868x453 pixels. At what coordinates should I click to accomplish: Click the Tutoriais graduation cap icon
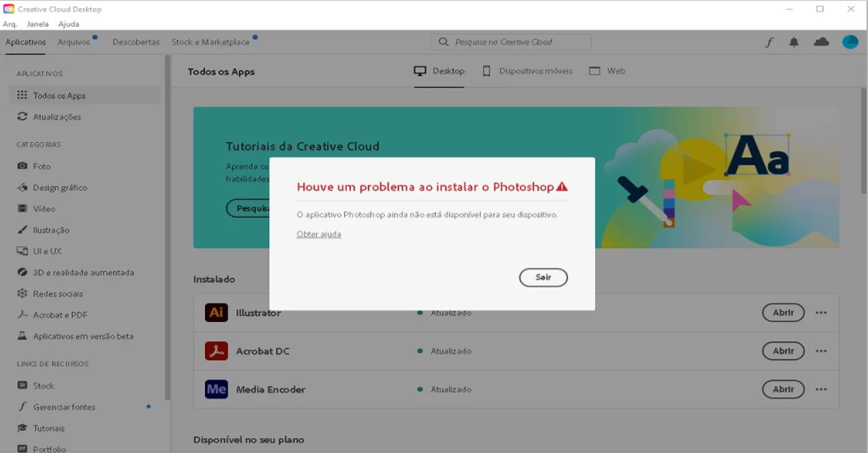click(22, 428)
